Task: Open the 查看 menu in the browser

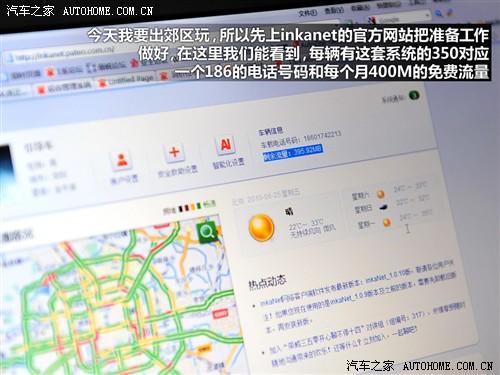Action: (x=334, y=10)
